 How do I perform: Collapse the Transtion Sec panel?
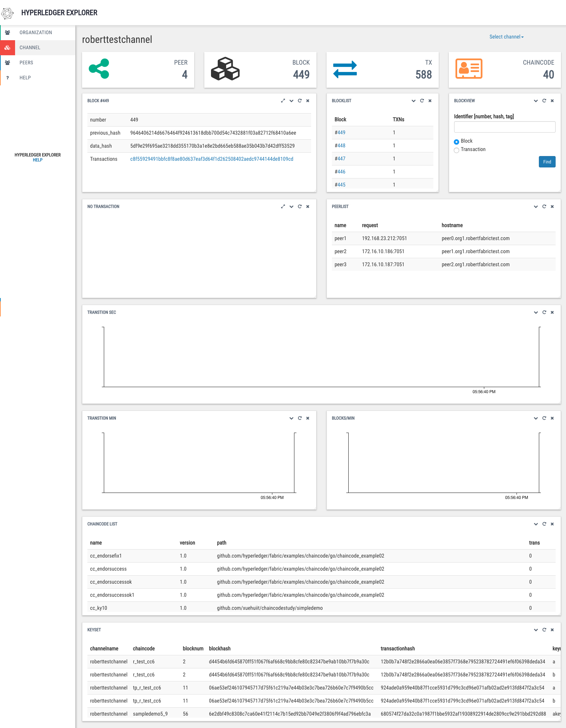click(536, 312)
